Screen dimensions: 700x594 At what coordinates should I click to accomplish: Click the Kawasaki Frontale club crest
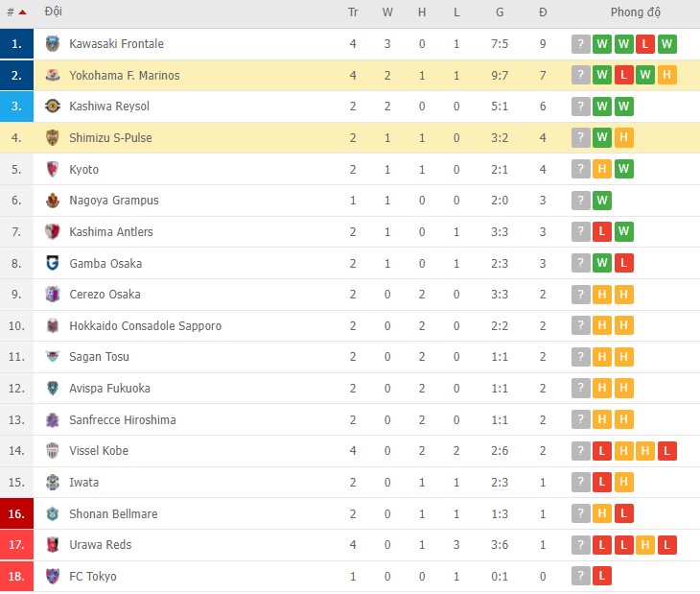pos(53,44)
